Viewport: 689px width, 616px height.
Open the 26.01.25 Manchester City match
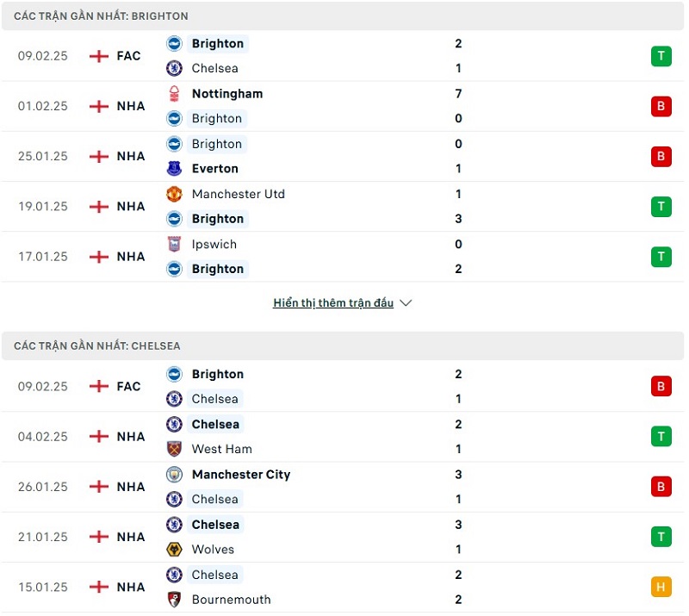tap(344, 487)
